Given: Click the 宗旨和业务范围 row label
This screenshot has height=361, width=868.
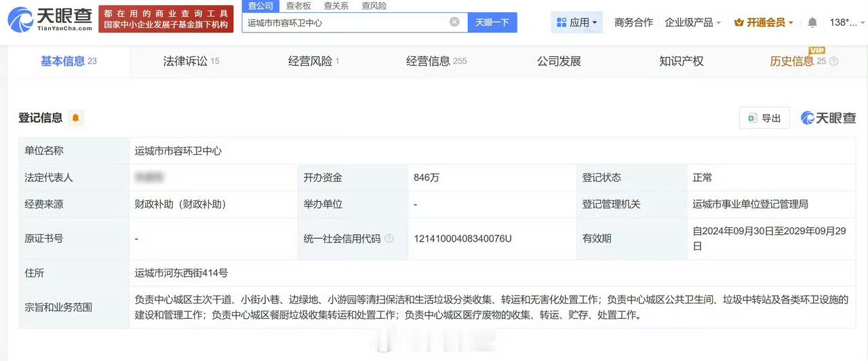Looking at the screenshot, I should (x=58, y=307).
